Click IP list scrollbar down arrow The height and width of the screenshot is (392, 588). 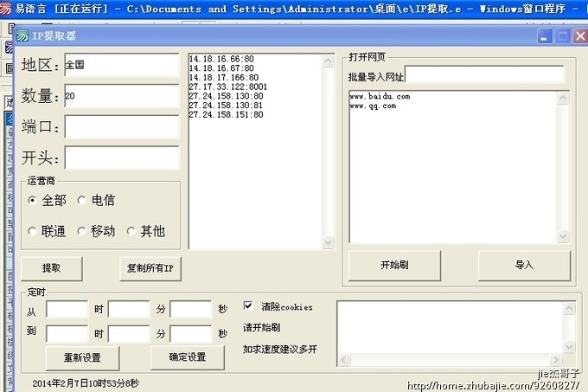point(328,242)
